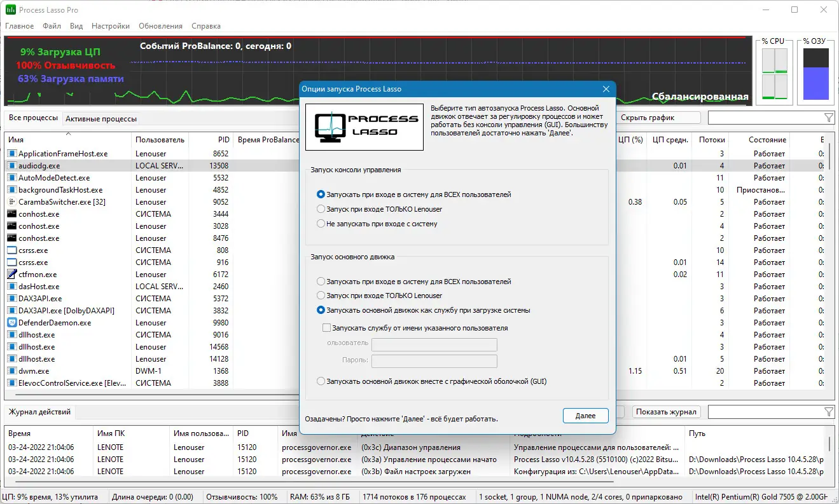Select the dwm.exe process icon
Viewport: 839px width, 504px height.
(11, 371)
